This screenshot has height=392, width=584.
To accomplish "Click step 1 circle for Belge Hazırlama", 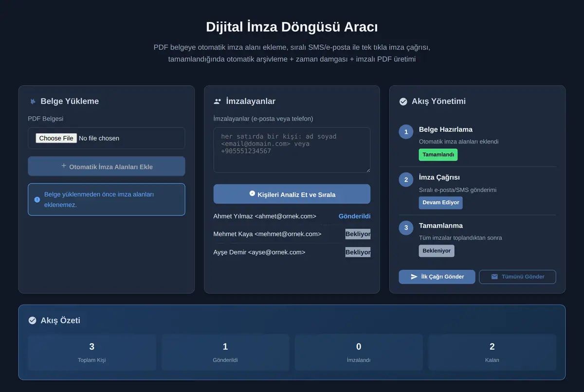I will (406, 132).
